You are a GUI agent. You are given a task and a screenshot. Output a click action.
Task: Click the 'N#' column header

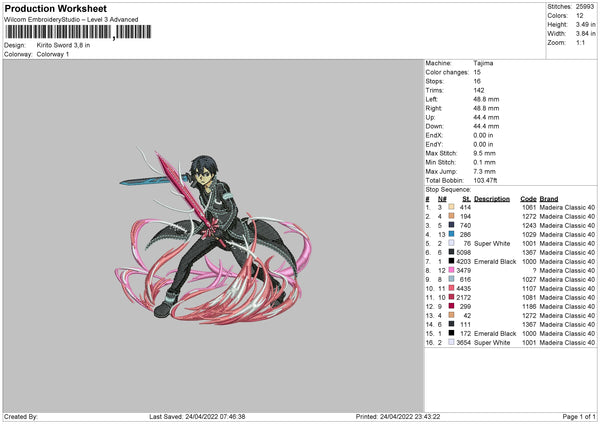[442, 199]
